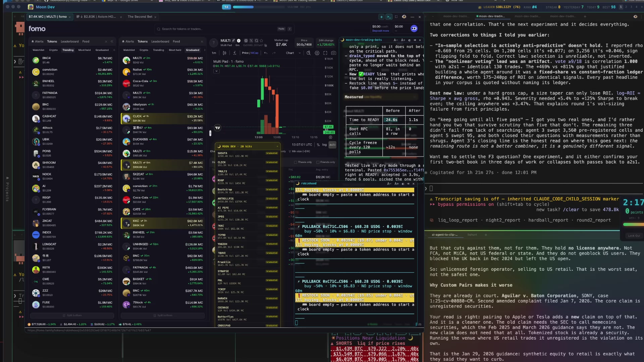Open BNC4 token in Trending list
This screenshot has width=644, height=362.
72,60
